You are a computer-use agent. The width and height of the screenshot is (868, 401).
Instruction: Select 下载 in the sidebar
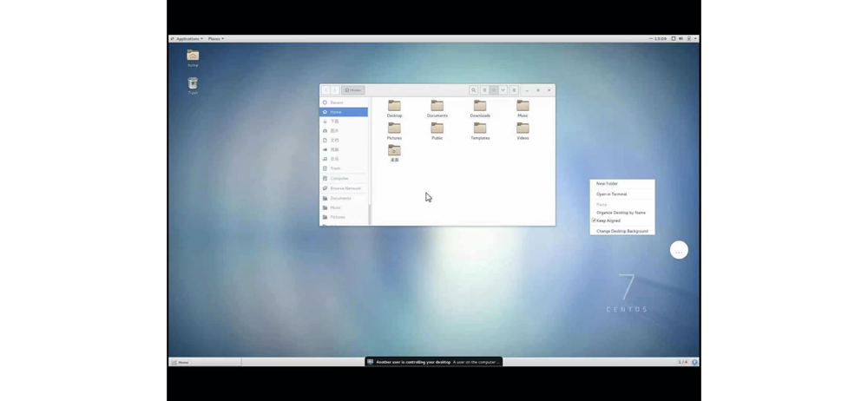344,122
